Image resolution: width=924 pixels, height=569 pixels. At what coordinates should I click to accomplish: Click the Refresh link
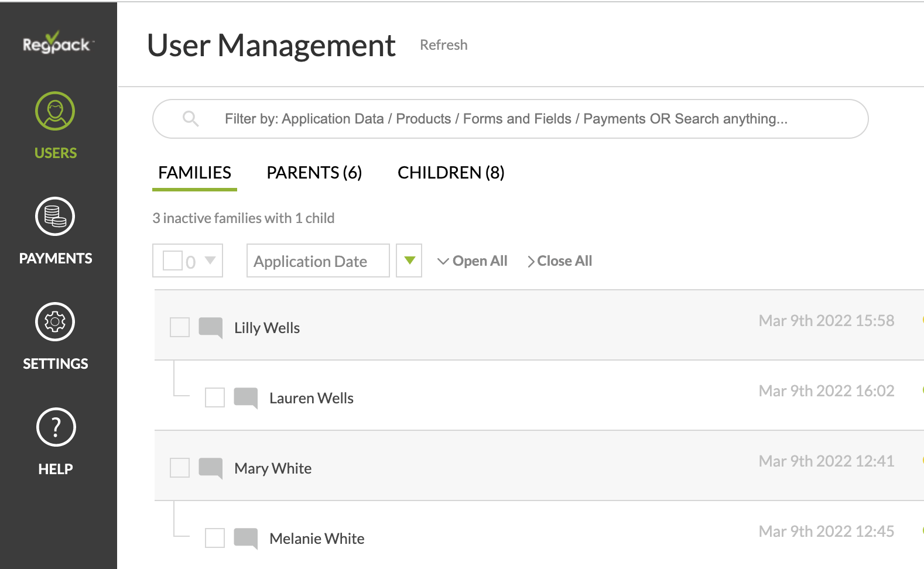tap(444, 45)
